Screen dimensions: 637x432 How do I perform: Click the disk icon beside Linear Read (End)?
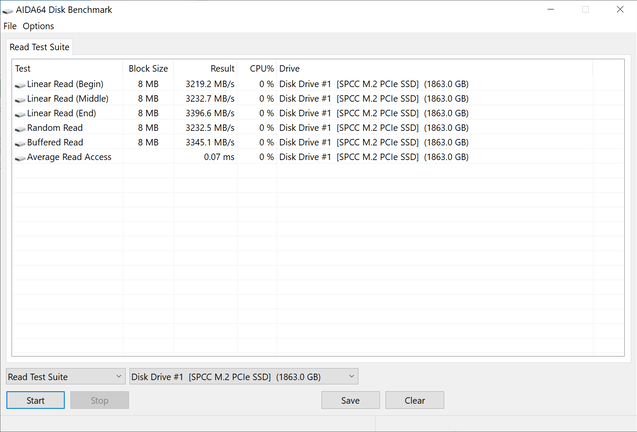pyautogui.click(x=20, y=114)
